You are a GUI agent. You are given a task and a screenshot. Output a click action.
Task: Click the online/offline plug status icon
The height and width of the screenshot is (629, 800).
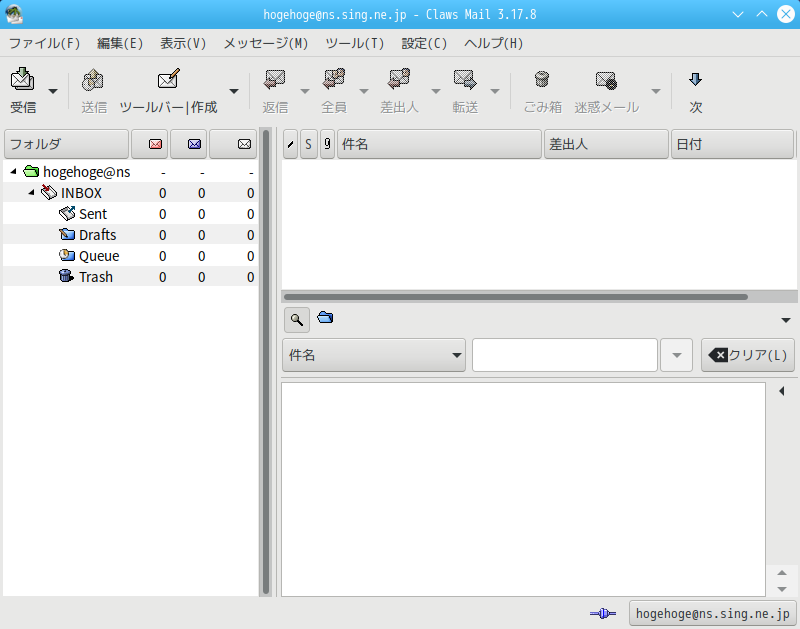click(603, 613)
